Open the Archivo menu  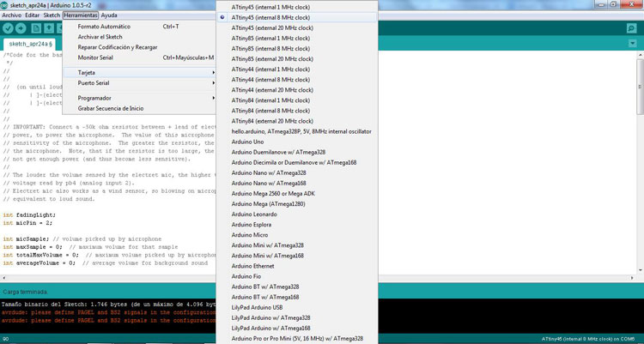coord(11,15)
